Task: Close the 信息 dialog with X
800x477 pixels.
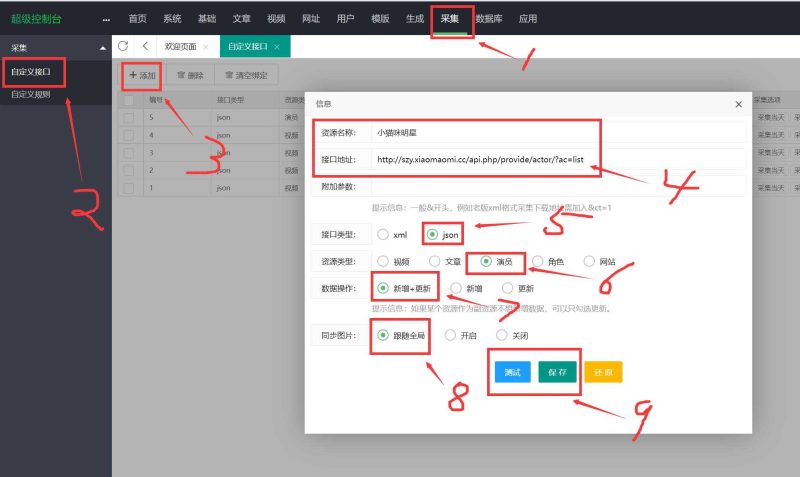Action: click(x=738, y=103)
